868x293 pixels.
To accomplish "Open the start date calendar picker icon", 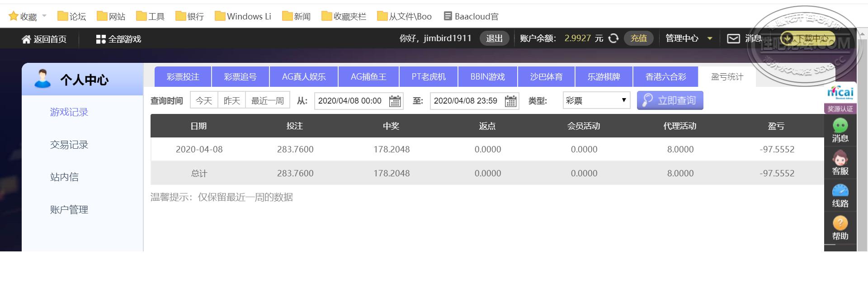I will [x=395, y=101].
